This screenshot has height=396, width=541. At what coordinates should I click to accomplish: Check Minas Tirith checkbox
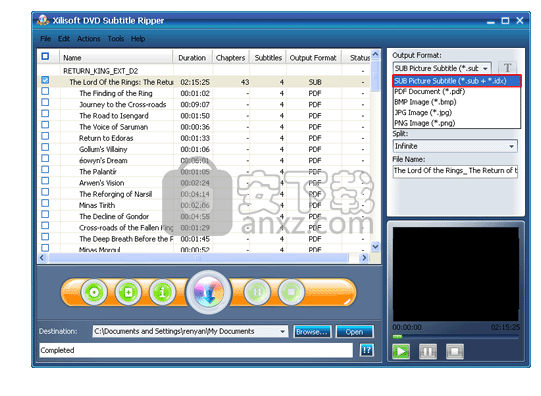point(45,203)
